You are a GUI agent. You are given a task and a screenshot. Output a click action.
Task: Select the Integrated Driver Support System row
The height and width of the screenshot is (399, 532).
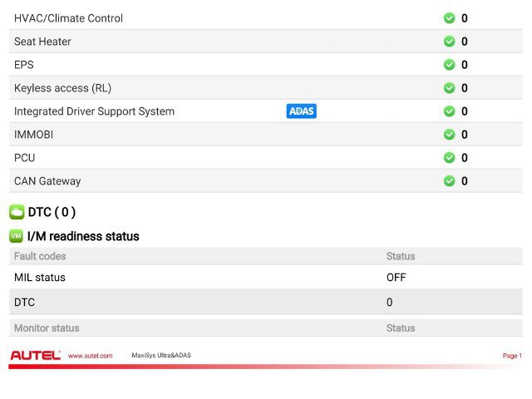point(266,111)
